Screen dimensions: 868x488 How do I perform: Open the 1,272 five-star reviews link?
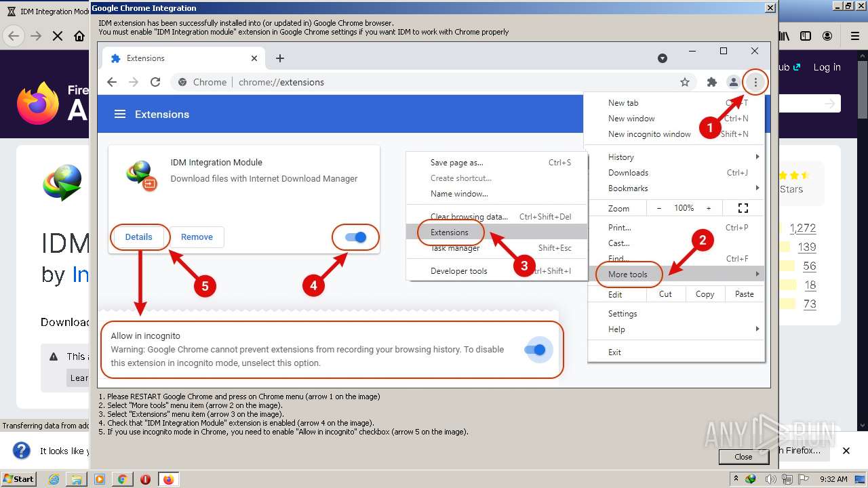coord(803,228)
